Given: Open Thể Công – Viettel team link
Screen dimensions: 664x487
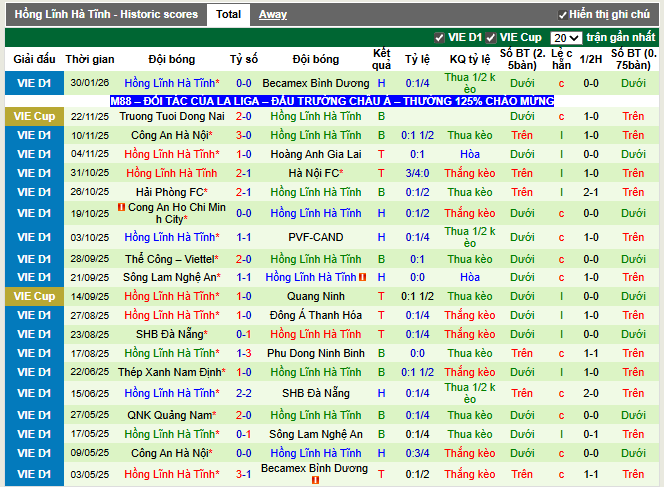Looking at the screenshot, I should click(172, 259).
